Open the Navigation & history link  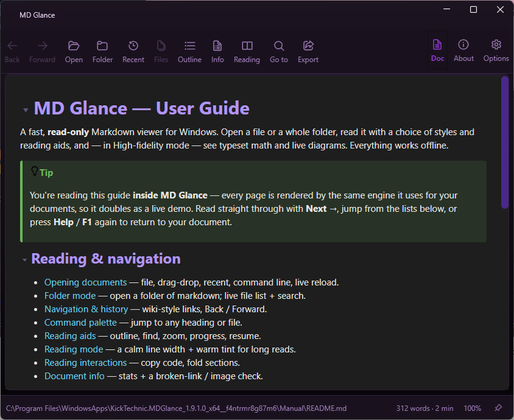coord(86,309)
